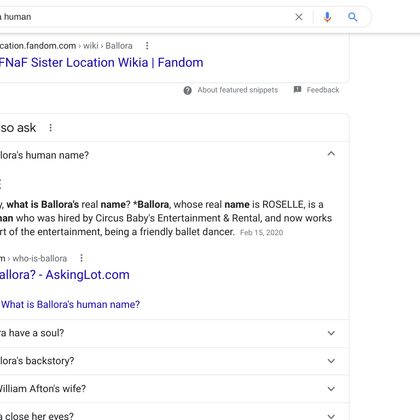420x420 pixels.
Task: Click the 'About featured snippets' text
Action: point(238,90)
